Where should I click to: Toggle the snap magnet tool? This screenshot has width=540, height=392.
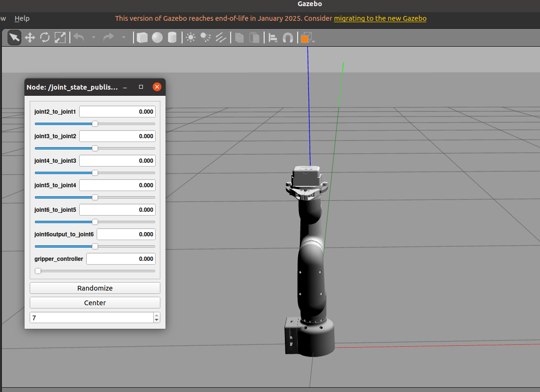pyautogui.click(x=288, y=38)
